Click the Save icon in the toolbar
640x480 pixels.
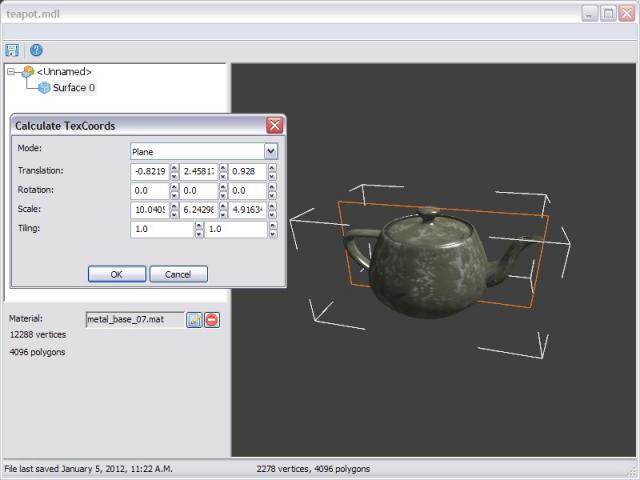(12, 50)
